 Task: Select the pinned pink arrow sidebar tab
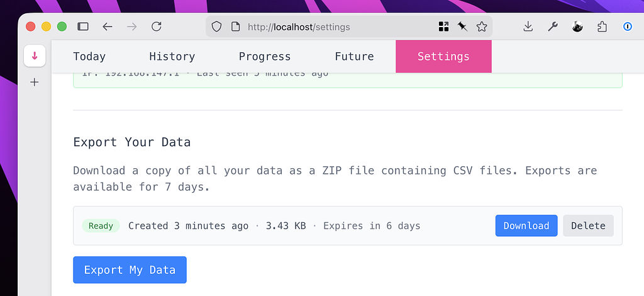pos(35,55)
